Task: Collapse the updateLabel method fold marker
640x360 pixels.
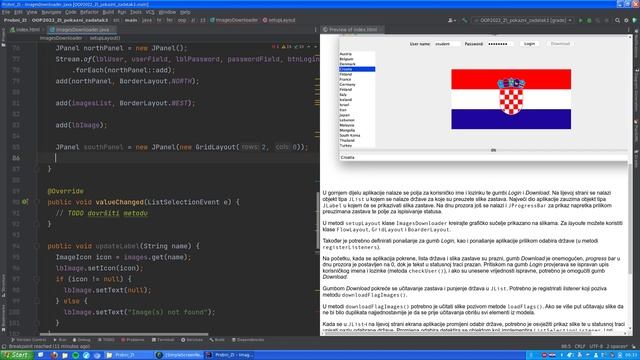Action: coord(36,246)
